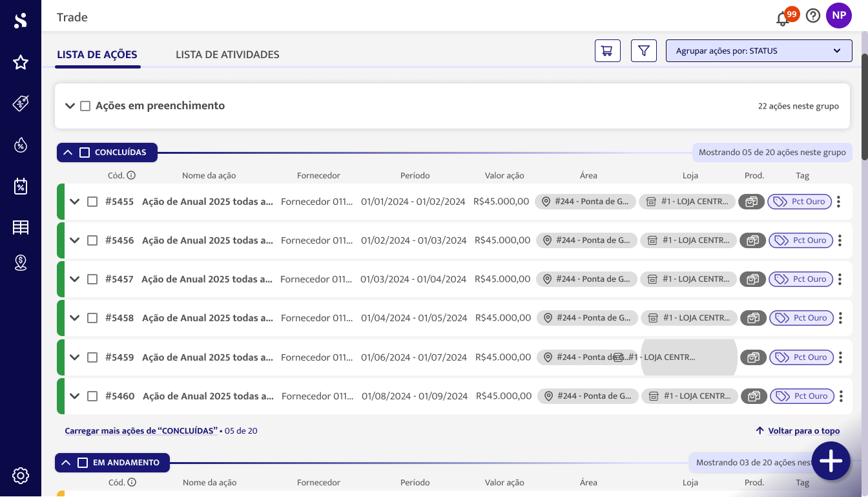Click store chip #1 - LOJA CENTR of #5457
The height and width of the screenshot is (497, 868).
coord(688,279)
